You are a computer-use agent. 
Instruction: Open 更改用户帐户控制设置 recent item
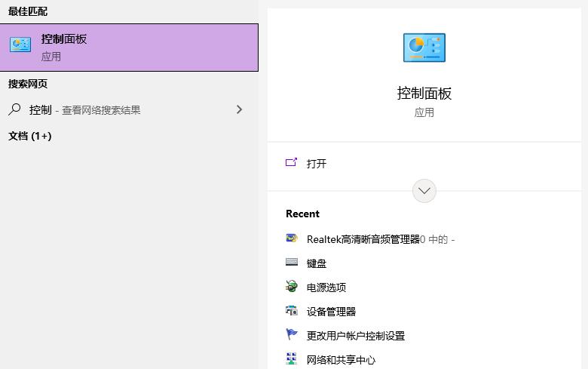click(x=356, y=336)
